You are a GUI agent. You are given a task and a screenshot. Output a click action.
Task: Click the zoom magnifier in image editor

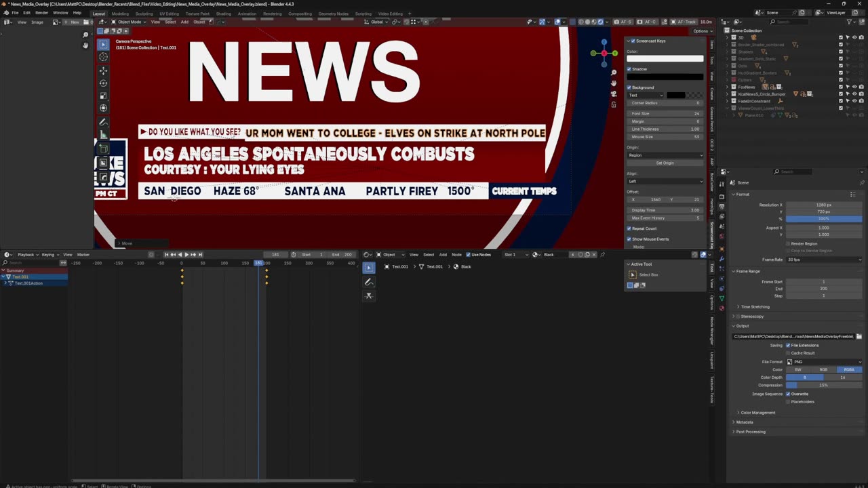tap(85, 35)
